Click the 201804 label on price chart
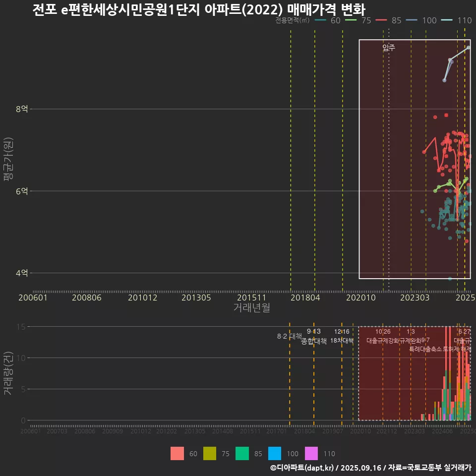Viewport: 476px width, 476px height. (305, 297)
